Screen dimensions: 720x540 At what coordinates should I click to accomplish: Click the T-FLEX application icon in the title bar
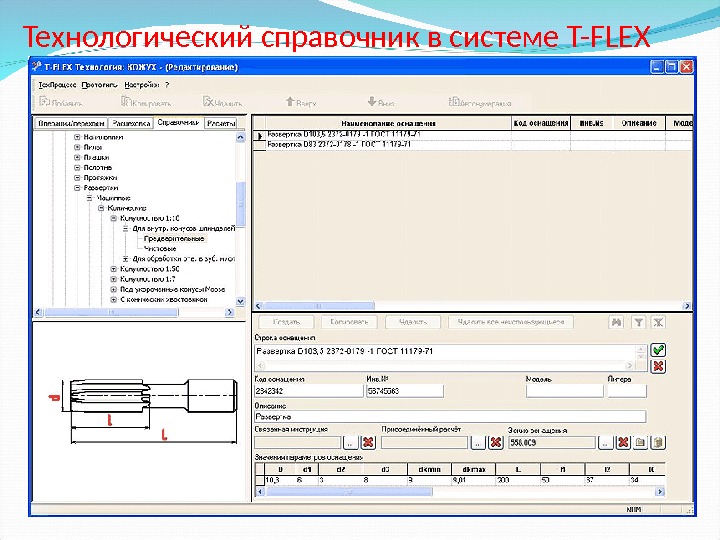[x=37, y=67]
